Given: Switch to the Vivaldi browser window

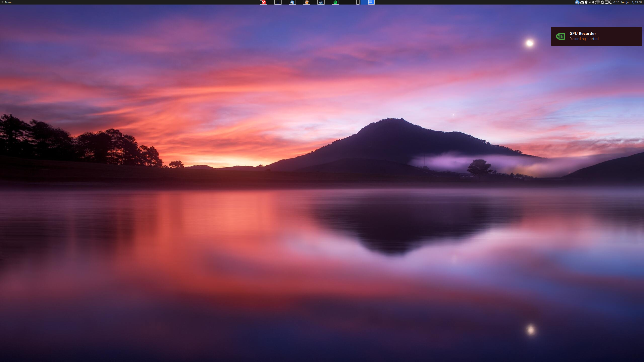Looking at the screenshot, I should pos(263,2).
